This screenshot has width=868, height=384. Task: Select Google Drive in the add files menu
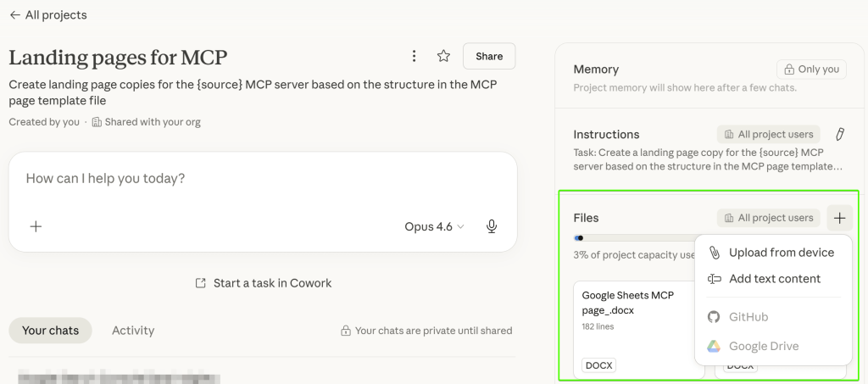click(773, 347)
